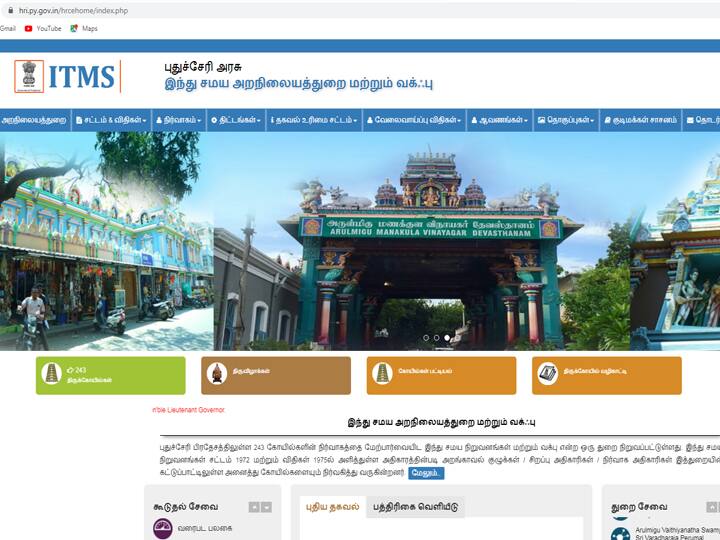Screen dimensions: 720x540
Task: Expand the தொகுப்புகள் gallery dropdown
Action: pos(566,120)
